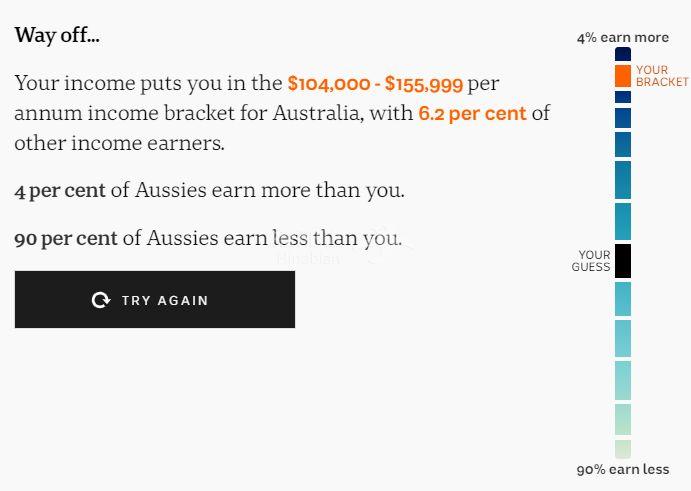The width and height of the screenshot is (691, 491).
Task: Select the orange YOUR BRACKET segment
Action: point(623,76)
